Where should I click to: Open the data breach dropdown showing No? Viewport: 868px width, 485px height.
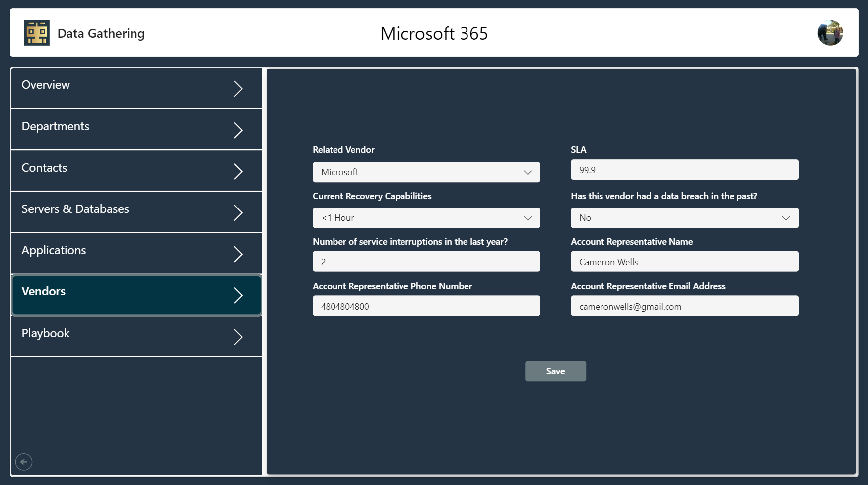(x=684, y=218)
